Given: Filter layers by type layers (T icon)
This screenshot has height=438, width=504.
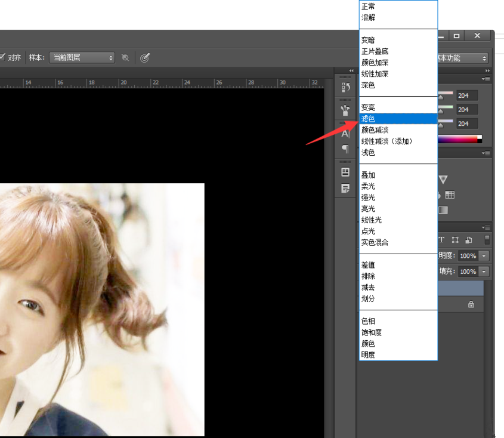Looking at the screenshot, I should (x=442, y=240).
